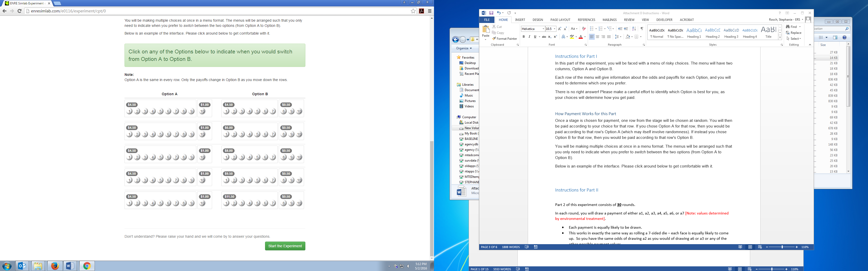
Task: Launch Firefox from the taskbar
Action: (x=55, y=266)
